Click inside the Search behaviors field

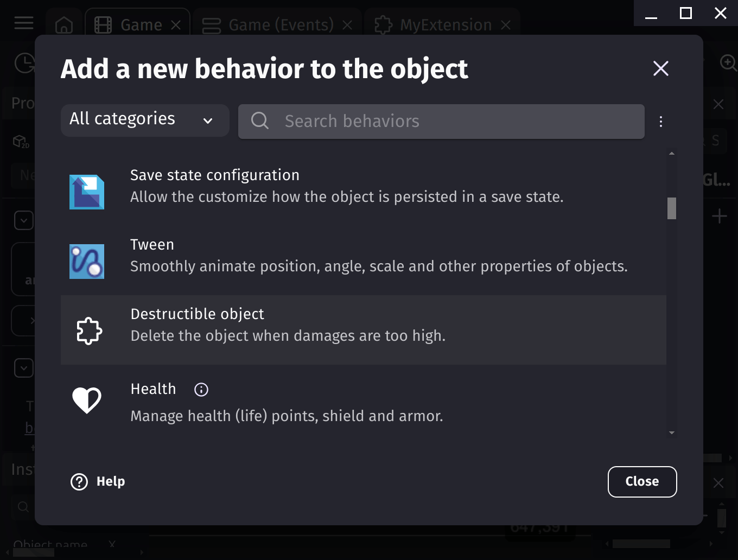click(x=441, y=122)
